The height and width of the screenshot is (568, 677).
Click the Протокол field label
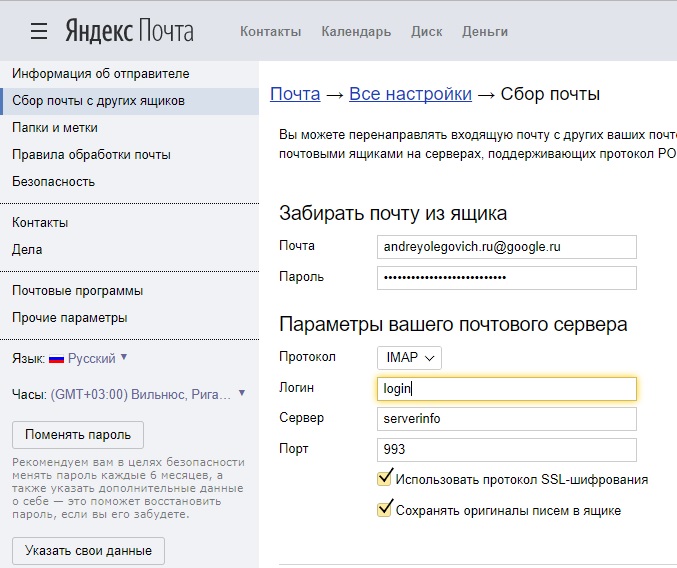307,357
